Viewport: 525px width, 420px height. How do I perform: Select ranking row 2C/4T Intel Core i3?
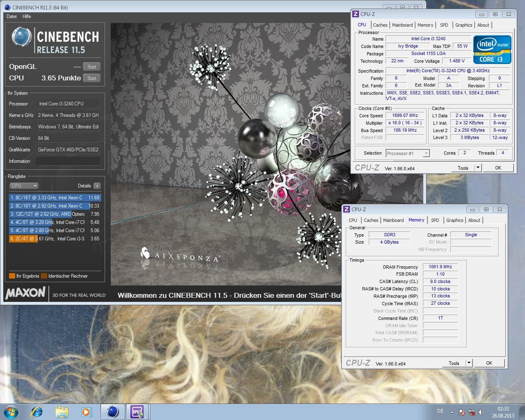point(55,239)
